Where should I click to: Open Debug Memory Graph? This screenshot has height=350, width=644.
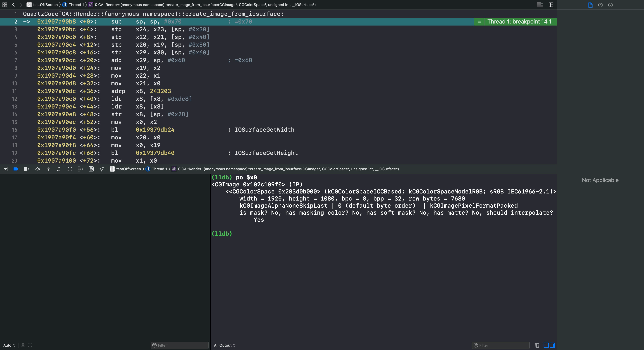point(80,169)
